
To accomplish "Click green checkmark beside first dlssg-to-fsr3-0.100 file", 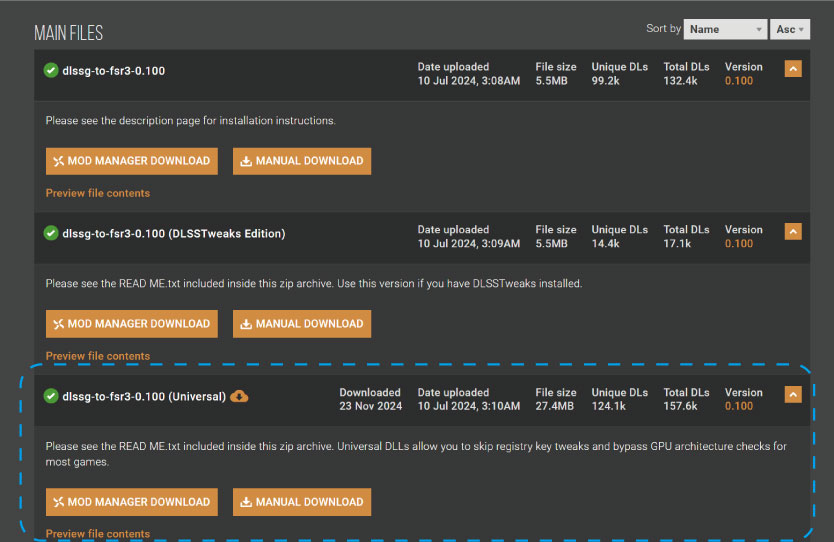I will click(51, 70).
